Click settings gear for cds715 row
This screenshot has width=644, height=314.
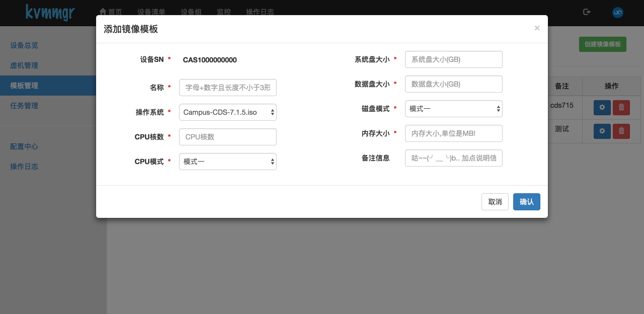(602, 108)
